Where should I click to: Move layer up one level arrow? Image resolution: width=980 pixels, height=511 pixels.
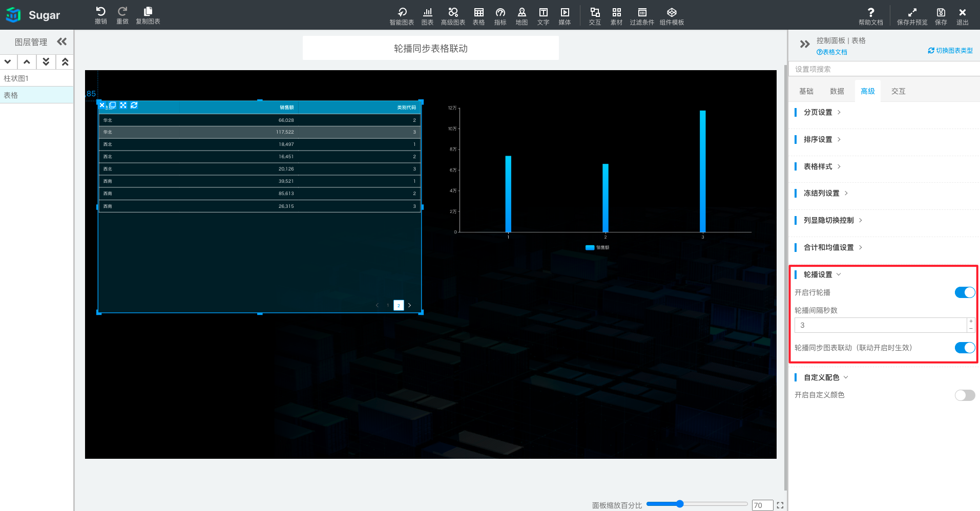[x=27, y=62]
